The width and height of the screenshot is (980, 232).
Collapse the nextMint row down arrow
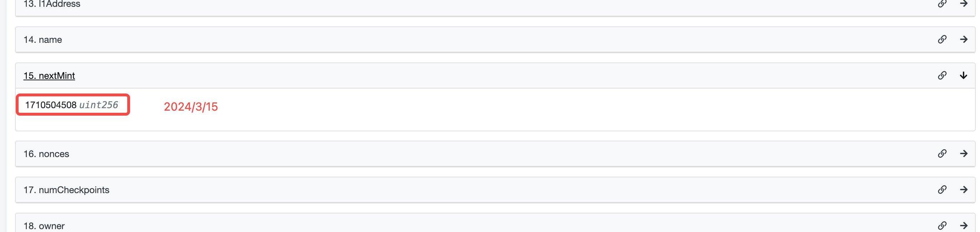click(x=964, y=76)
